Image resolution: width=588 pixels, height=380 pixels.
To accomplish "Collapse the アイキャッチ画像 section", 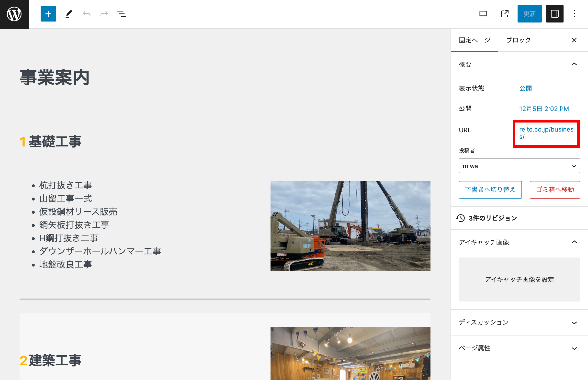I will [574, 242].
